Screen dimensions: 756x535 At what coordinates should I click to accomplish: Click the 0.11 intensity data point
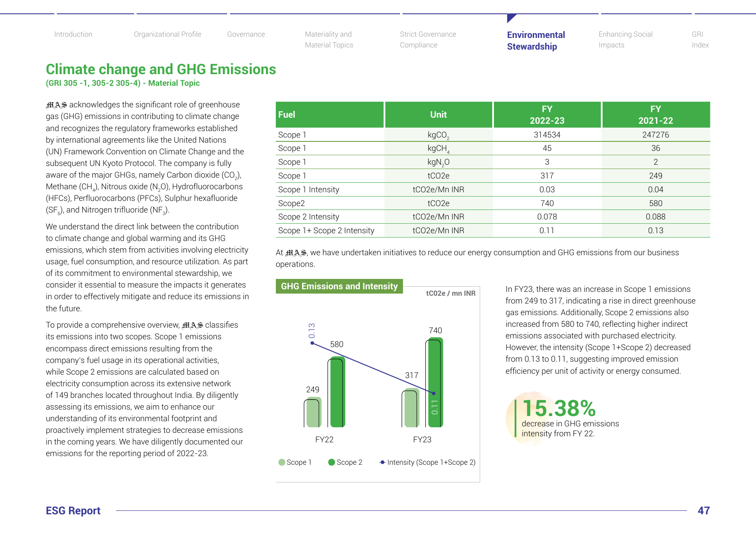click(434, 393)
